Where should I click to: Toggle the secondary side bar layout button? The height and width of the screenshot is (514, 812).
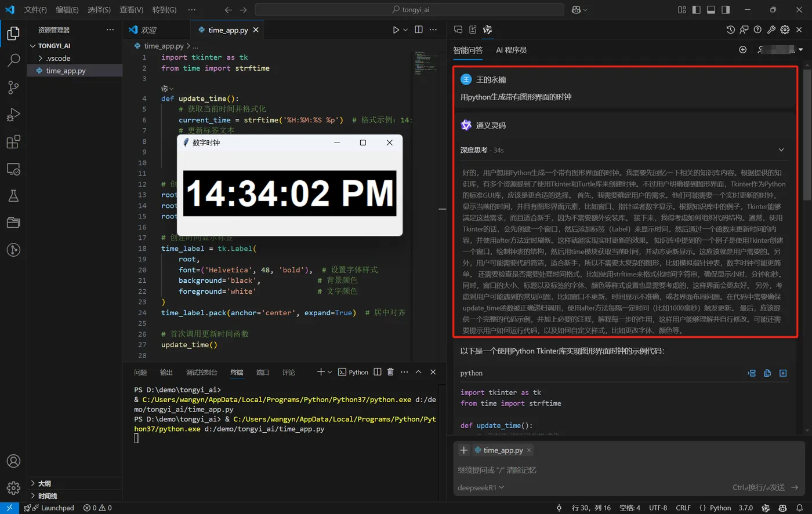pyautogui.click(x=726, y=10)
